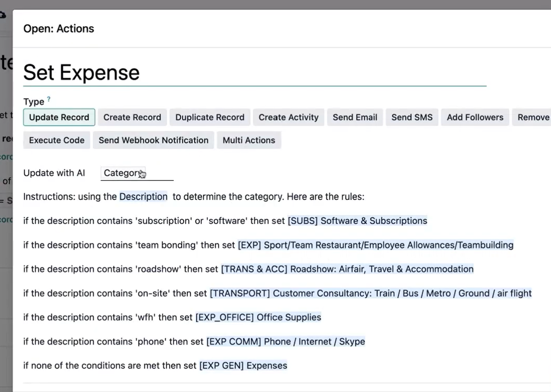This screenshot has width=551, height=392.
Task: Open the Category field dropdown
Action: click(136, 173)
